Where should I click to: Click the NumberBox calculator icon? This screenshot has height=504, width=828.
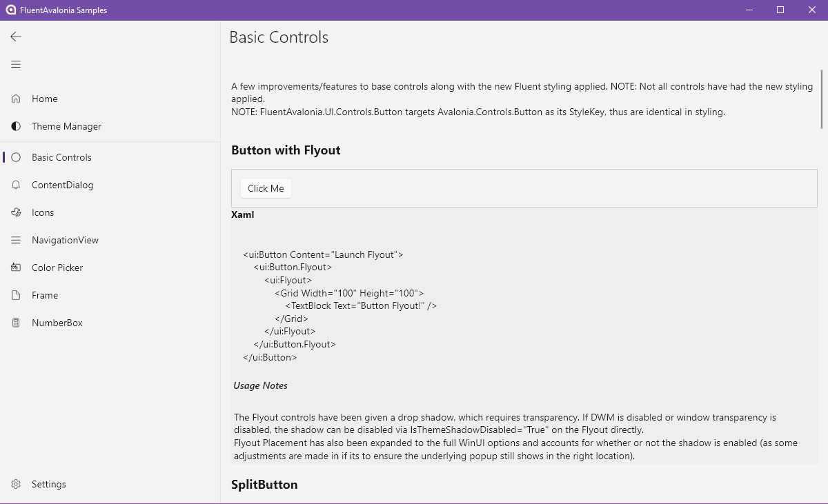(16, 323)
